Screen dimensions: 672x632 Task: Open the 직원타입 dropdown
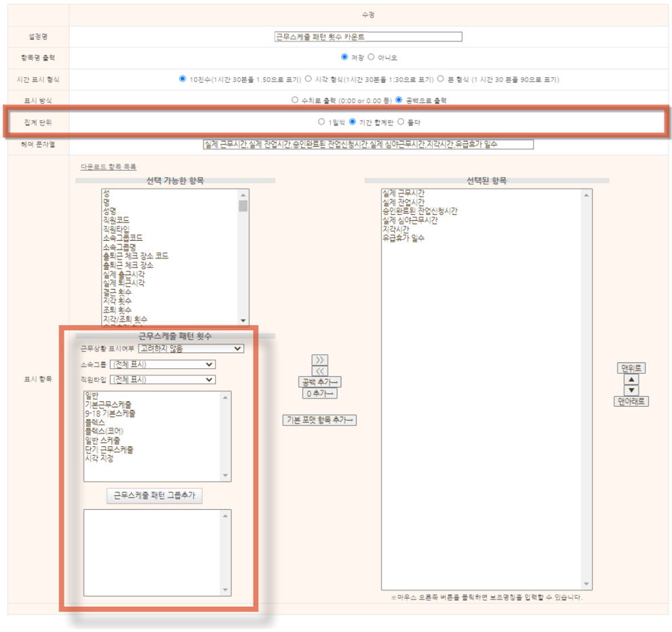[x=163, y=380]
